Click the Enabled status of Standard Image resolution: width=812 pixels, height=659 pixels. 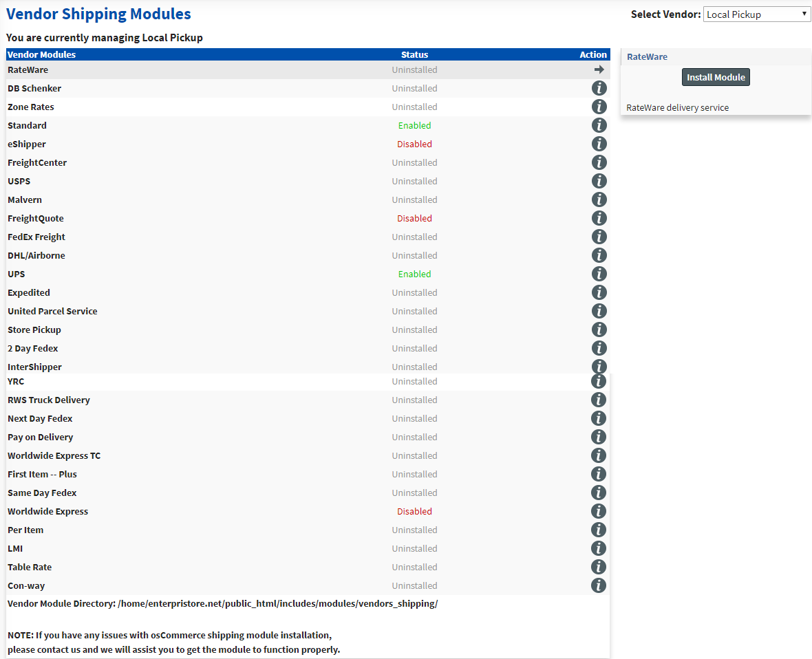[x=414, y=125]
